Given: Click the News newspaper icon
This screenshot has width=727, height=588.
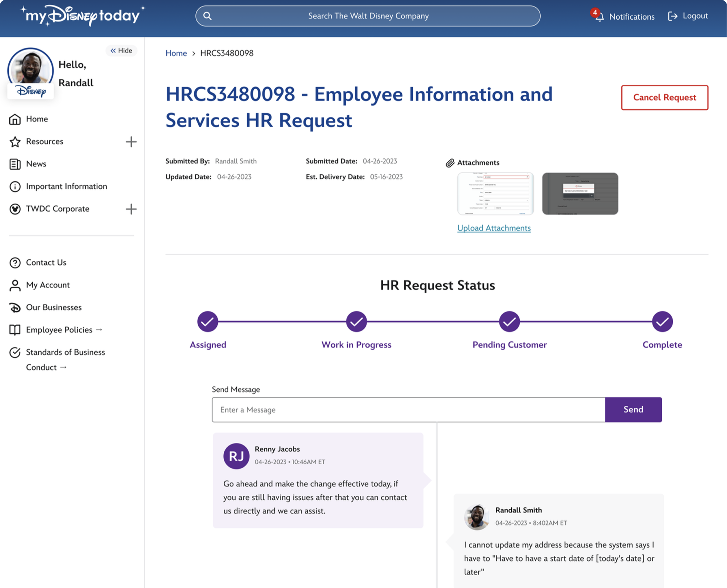Looking at the screenshot, I should click(x=15, y=164).
